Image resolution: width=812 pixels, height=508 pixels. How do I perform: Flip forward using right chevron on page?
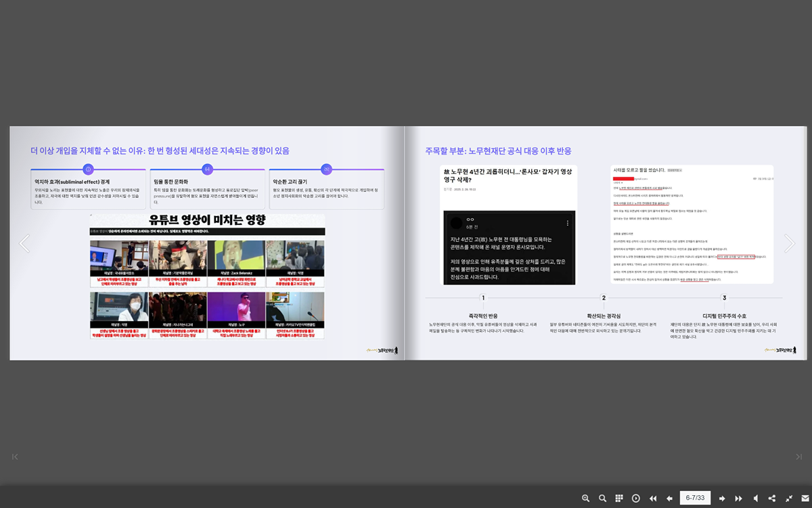(789, 243)
